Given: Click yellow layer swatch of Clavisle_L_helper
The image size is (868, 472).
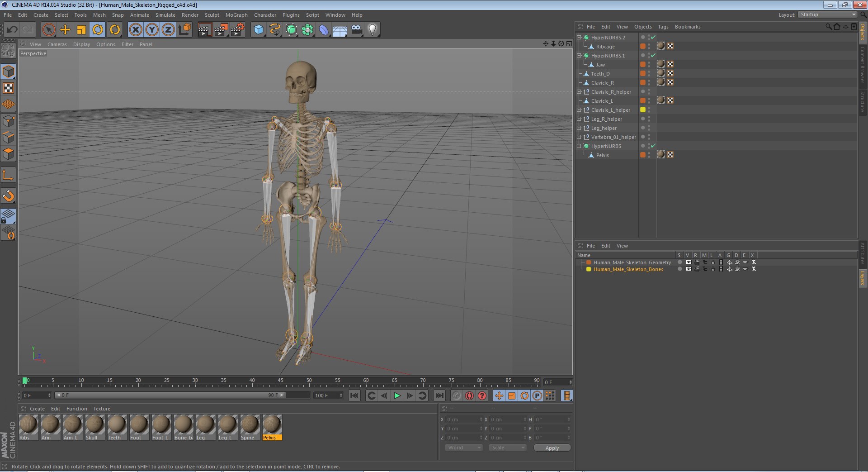Looking at the screenshot, I should [x=642, y=110].
